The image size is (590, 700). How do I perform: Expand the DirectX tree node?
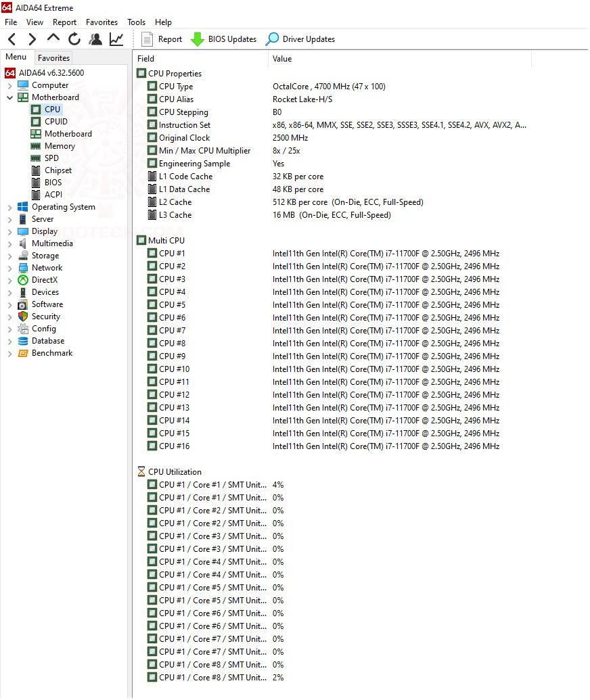click(x=10, y=281)
